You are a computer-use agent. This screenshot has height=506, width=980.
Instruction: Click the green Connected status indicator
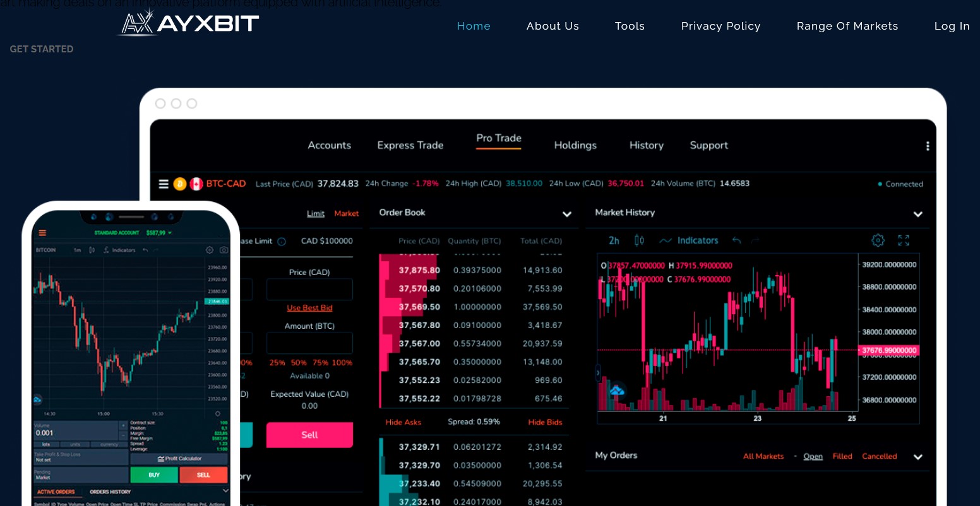[x=900, y=184]
